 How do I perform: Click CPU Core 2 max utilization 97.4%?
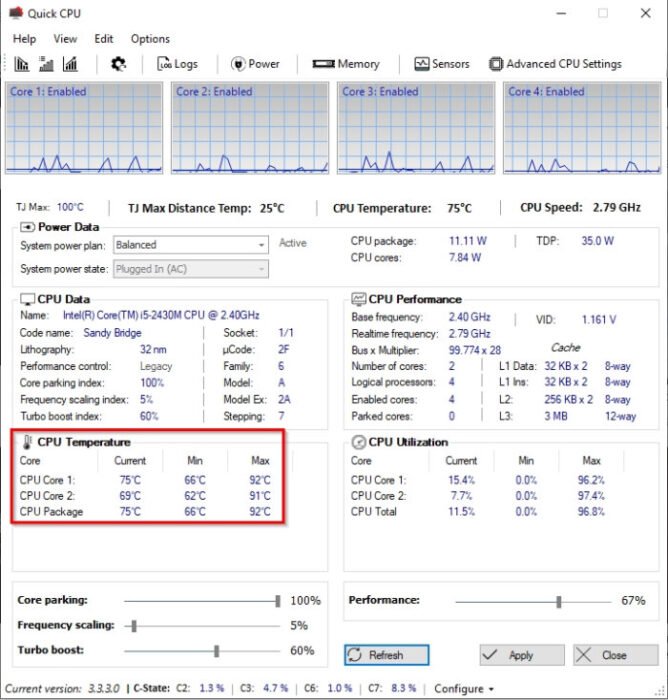[x=591, y=496]
